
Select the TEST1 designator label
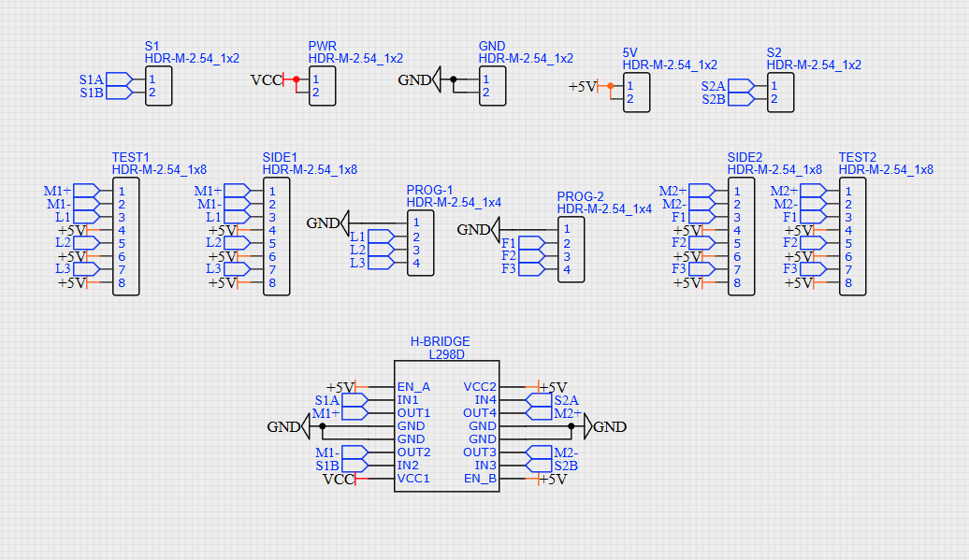[x=130, y=157]
